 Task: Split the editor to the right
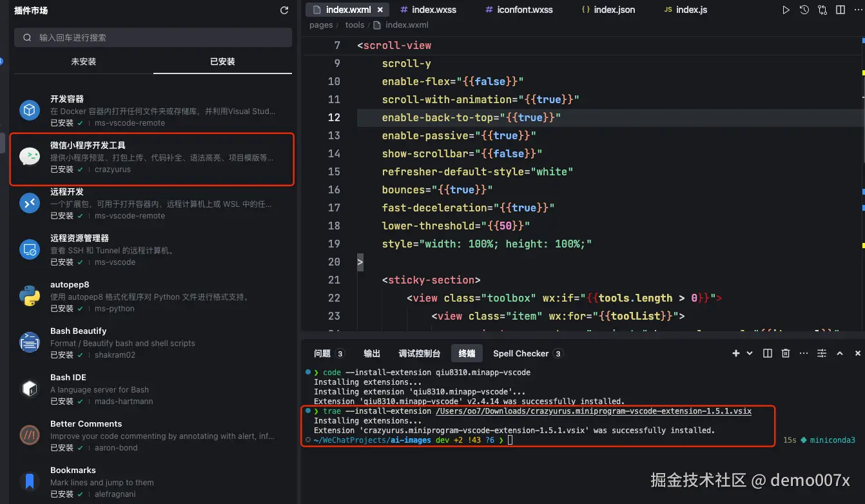841,10
